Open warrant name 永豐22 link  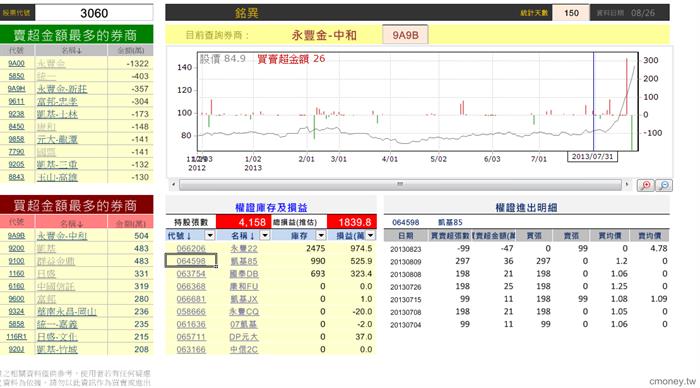[x=244, y=248]
